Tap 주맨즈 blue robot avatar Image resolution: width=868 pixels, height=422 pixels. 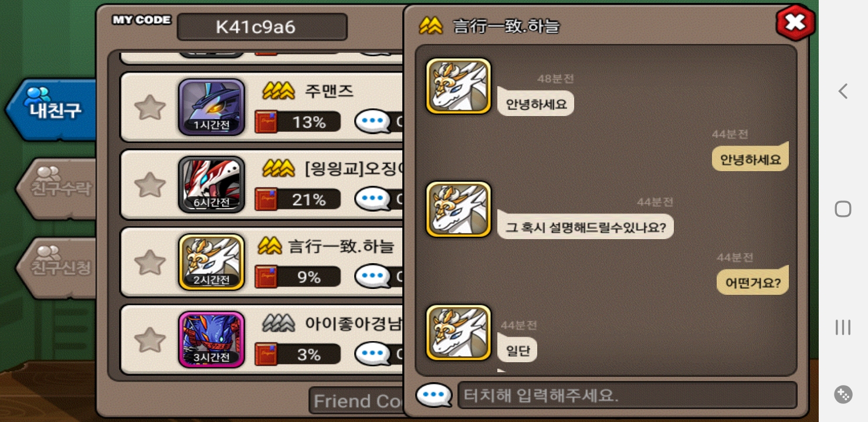click(x=212, y=107)
